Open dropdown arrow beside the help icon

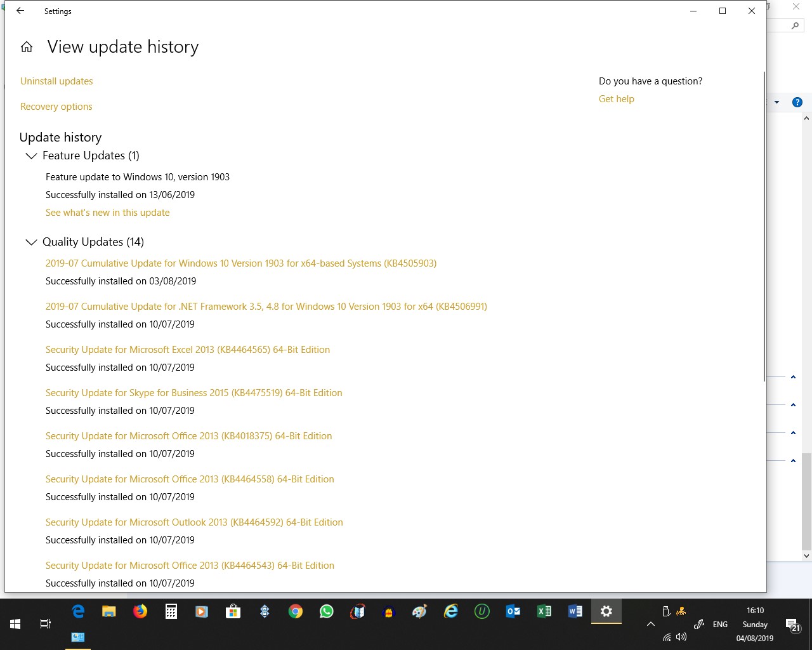click(x=776, y=102)
